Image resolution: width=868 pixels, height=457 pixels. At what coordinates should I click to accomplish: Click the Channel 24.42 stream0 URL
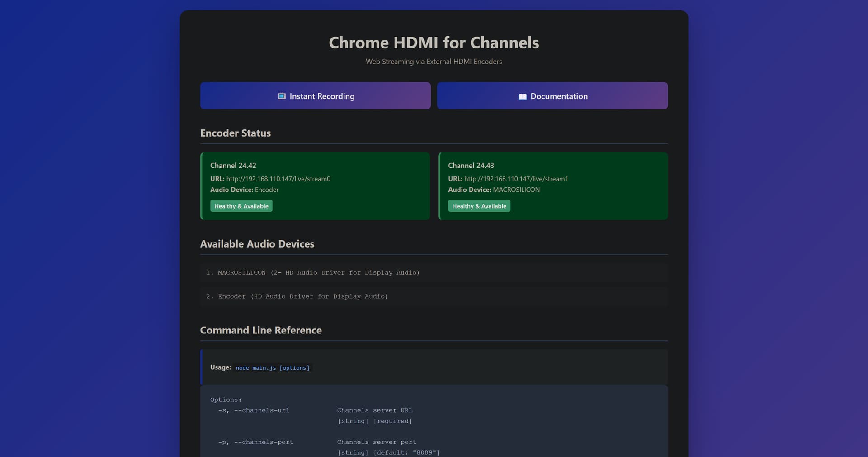[x=278, y=179]
